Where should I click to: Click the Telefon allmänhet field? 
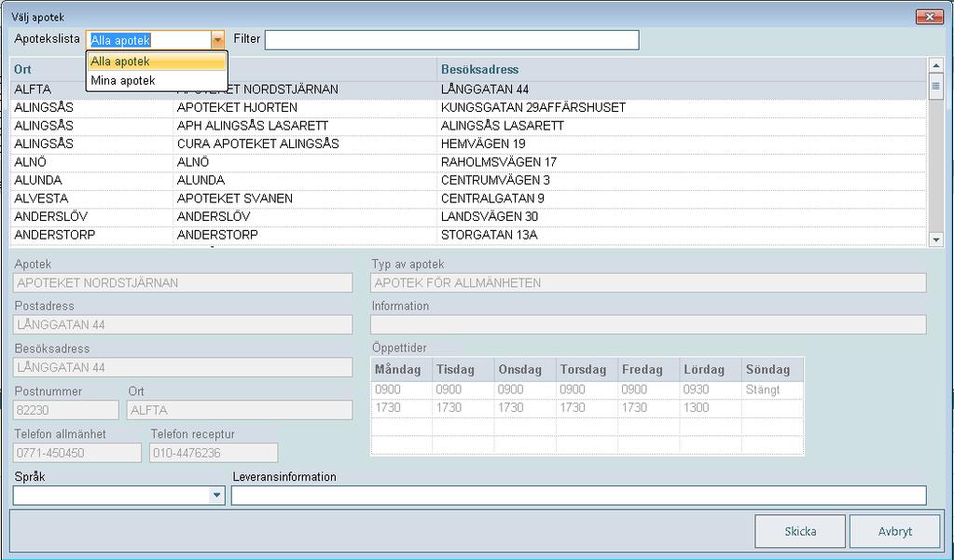click(x=77, y=453)
